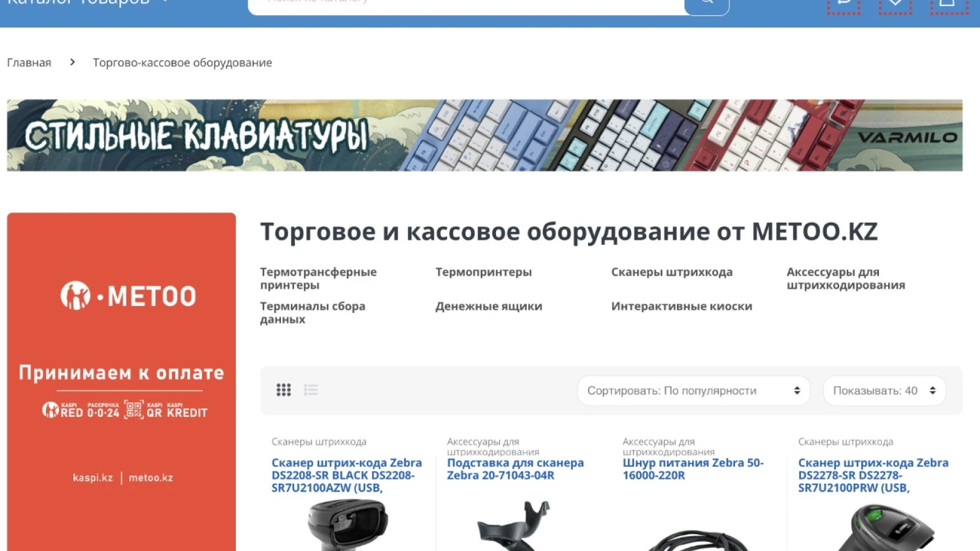Open the show 40 items dropdown
The height and width of the screenshot is (551, 980).
884,391
